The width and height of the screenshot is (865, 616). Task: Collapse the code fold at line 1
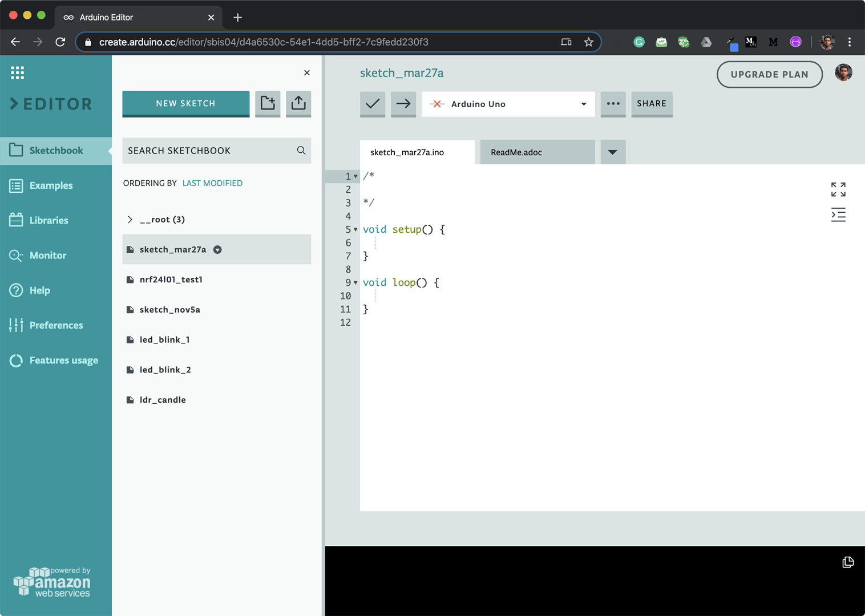(x=355, y=176)
